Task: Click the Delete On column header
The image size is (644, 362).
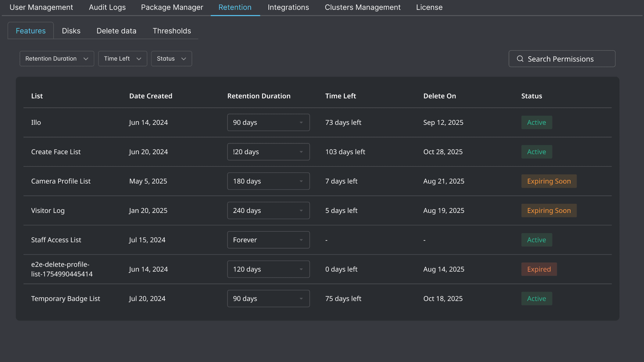Action: pos(440,96)
